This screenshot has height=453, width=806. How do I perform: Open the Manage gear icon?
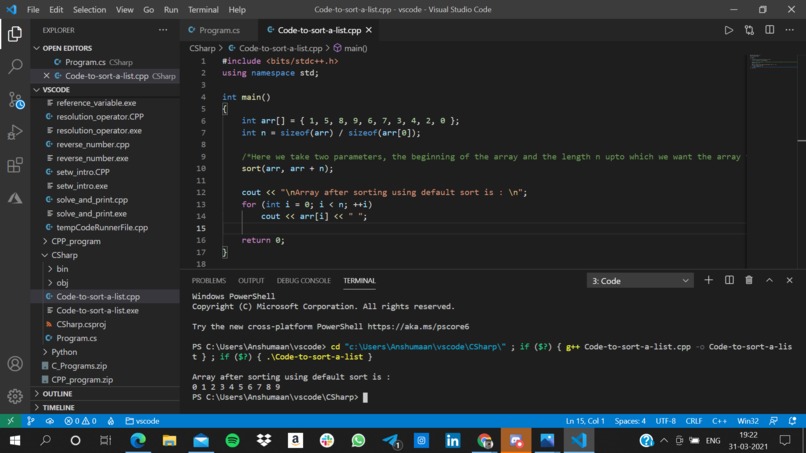pos(15,396)
